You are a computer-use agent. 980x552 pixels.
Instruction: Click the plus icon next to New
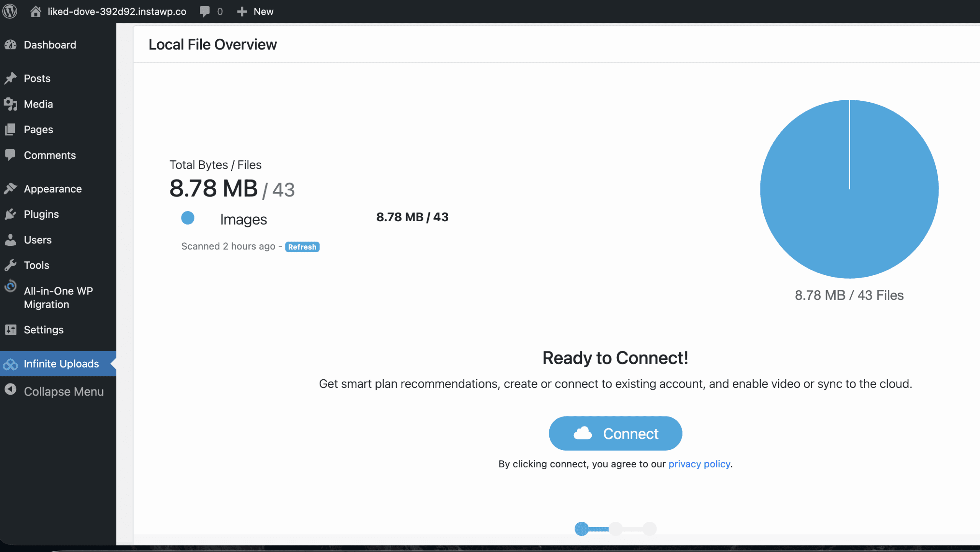(x=242, y=11)
